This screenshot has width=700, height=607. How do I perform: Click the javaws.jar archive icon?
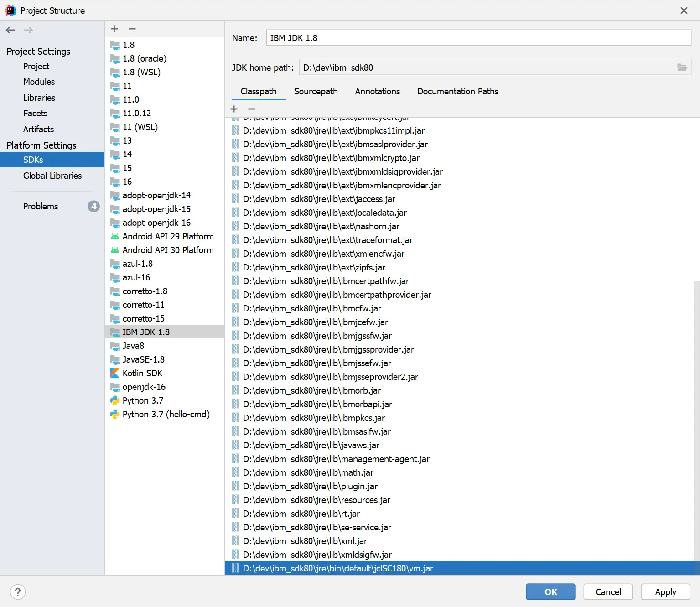pyautogui.click(x=235, y=445)
